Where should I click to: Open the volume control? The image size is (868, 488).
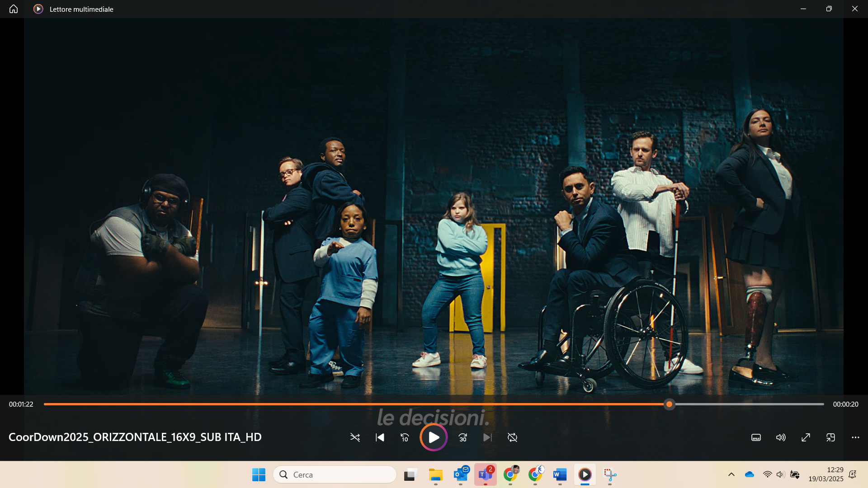click(x=781, y=437)
